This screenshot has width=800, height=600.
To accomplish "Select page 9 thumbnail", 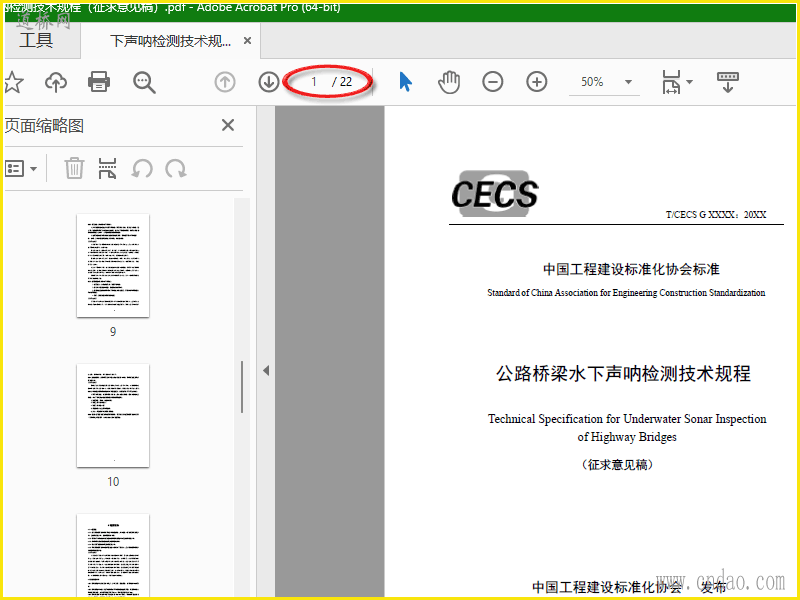I will point(113,265).
